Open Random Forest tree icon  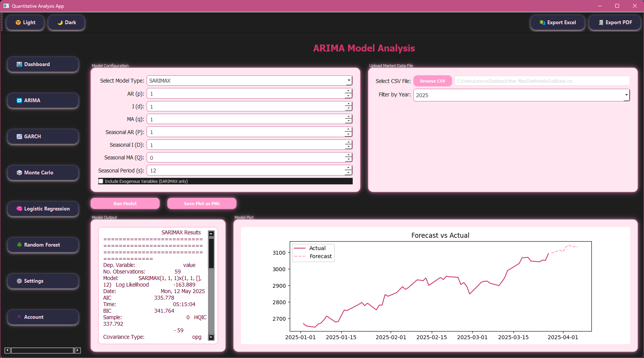point(19,245)
